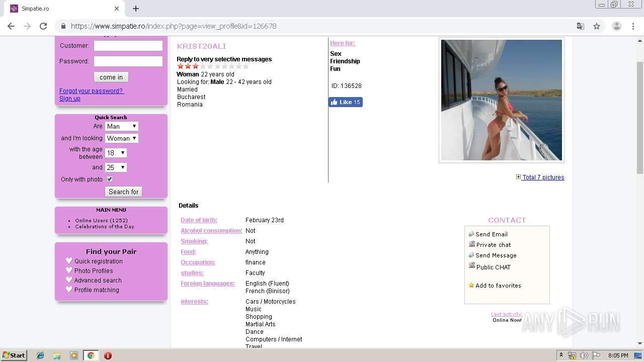644x362 pixels.
Task: Click 'Forgot your password?' link
Action: pos(92,91)
